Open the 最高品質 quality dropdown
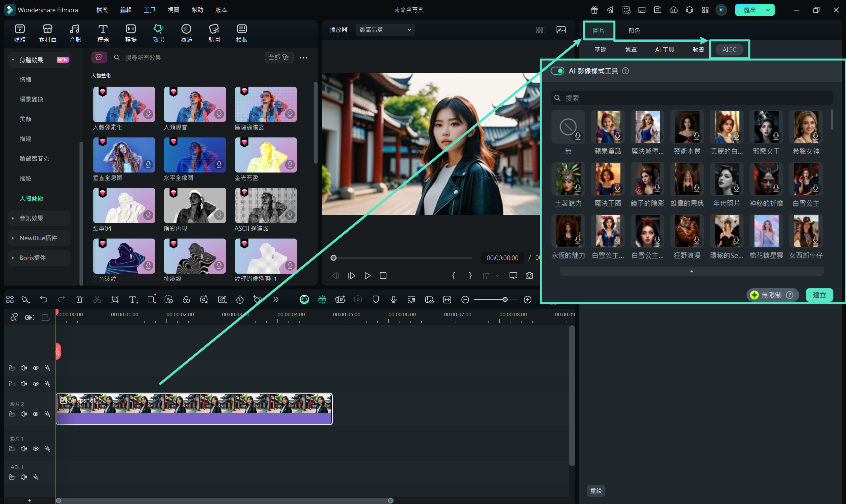This screenshot has width=846, height=504. 385,30
